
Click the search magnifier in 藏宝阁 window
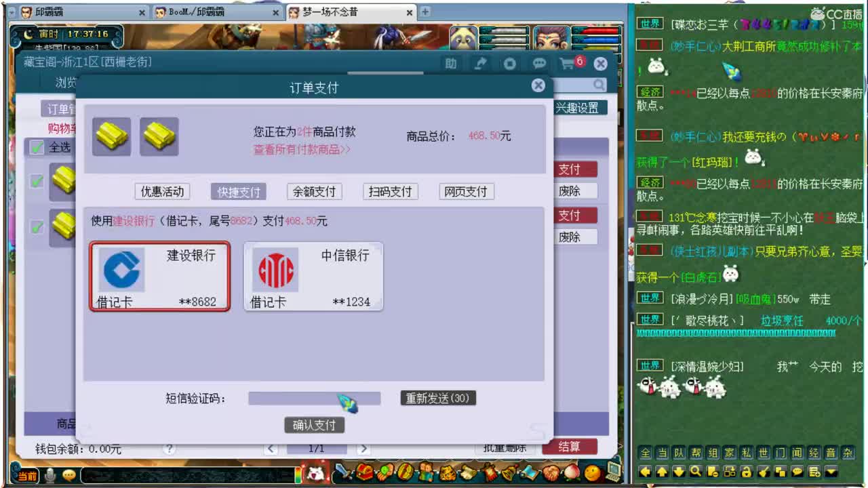pos(599,85)
